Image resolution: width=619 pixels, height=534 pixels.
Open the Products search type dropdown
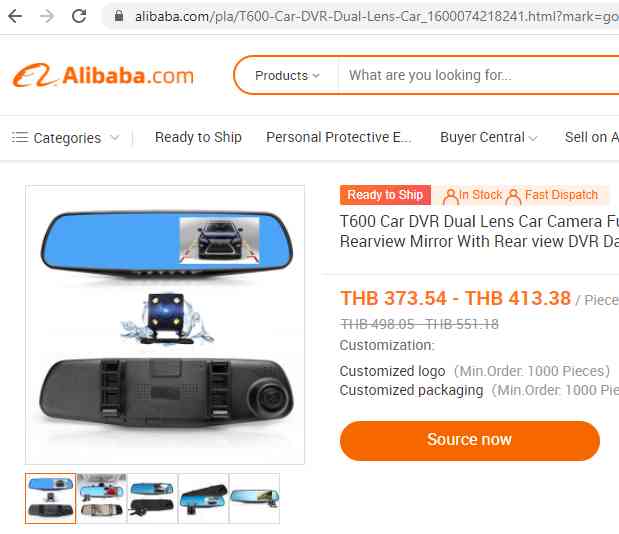click(287, 75)
